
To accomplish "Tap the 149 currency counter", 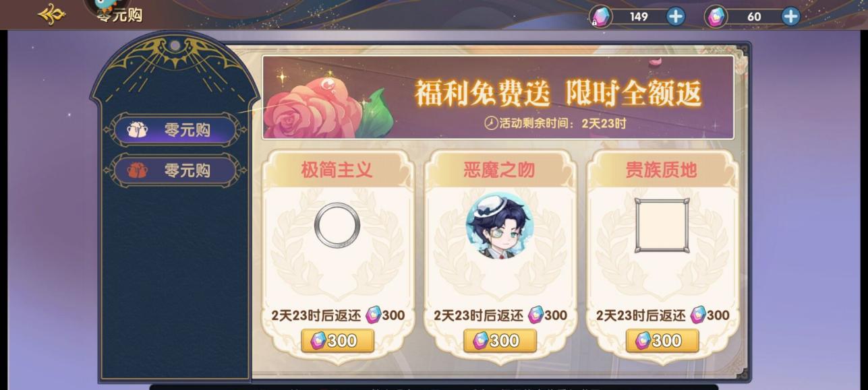I will click(x=639, y=17).
